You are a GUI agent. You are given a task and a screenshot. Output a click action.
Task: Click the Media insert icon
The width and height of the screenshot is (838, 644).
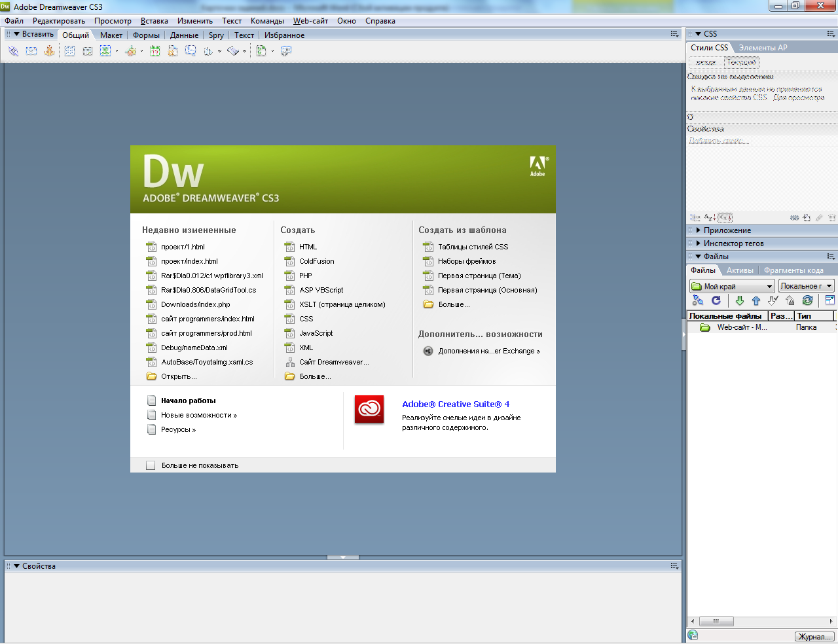point(130,51)
